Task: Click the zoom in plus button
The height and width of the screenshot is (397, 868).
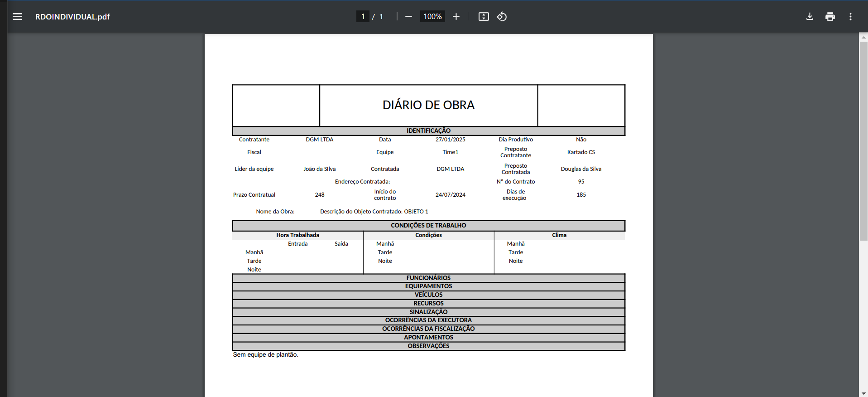Action: pyautogui.click(x=456, y=17)
